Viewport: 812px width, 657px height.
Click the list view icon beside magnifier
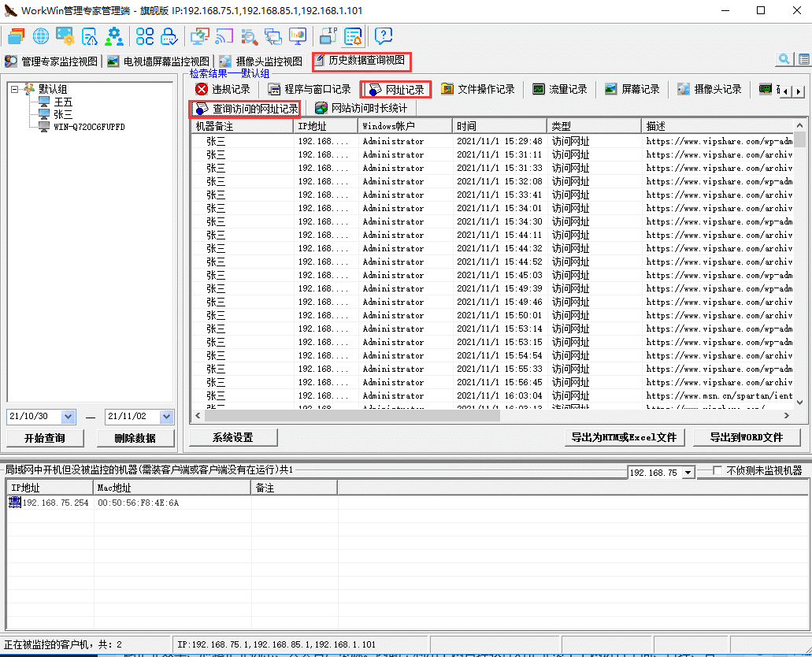coord(803,59)
